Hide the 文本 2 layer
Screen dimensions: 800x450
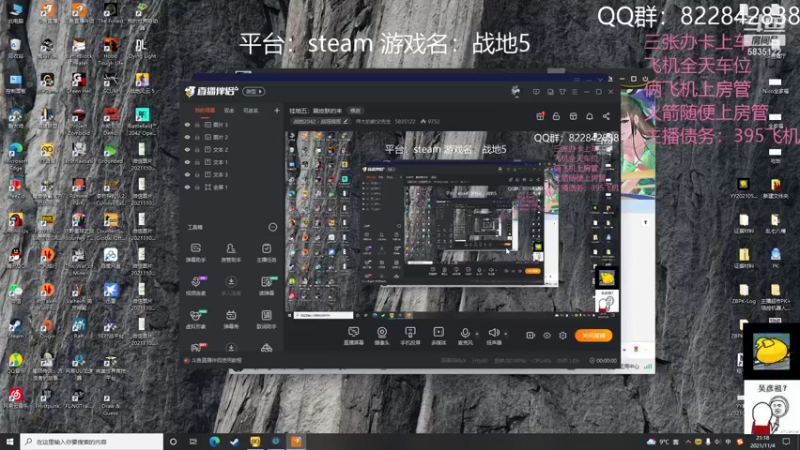click(187, 149)
